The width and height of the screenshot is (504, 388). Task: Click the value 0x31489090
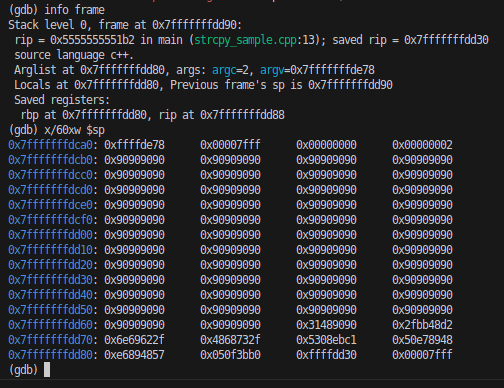pos(326,325)
